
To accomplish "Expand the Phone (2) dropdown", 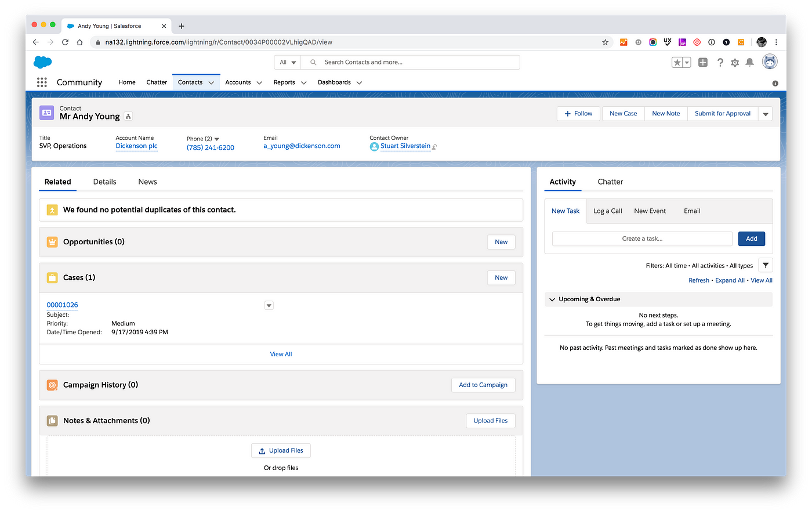I will pyautogui.click(x=217, y=139).
